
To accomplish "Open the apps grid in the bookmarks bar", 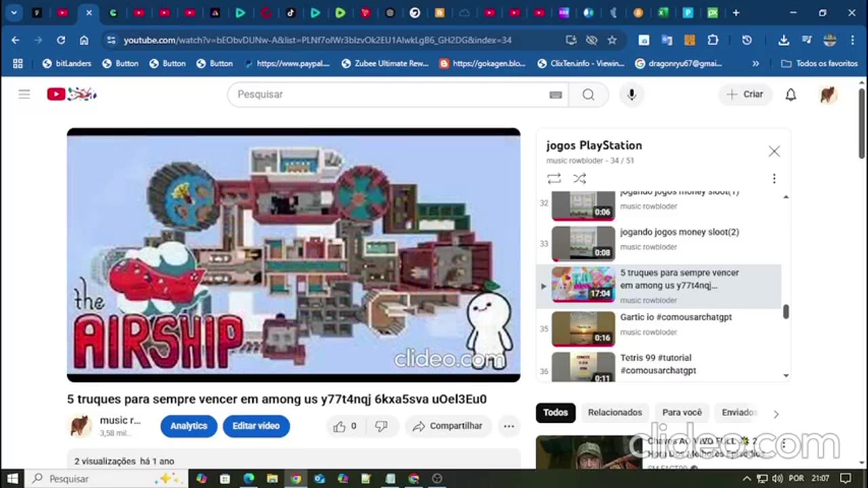I will pyautogui.click(x=18, y=63).
